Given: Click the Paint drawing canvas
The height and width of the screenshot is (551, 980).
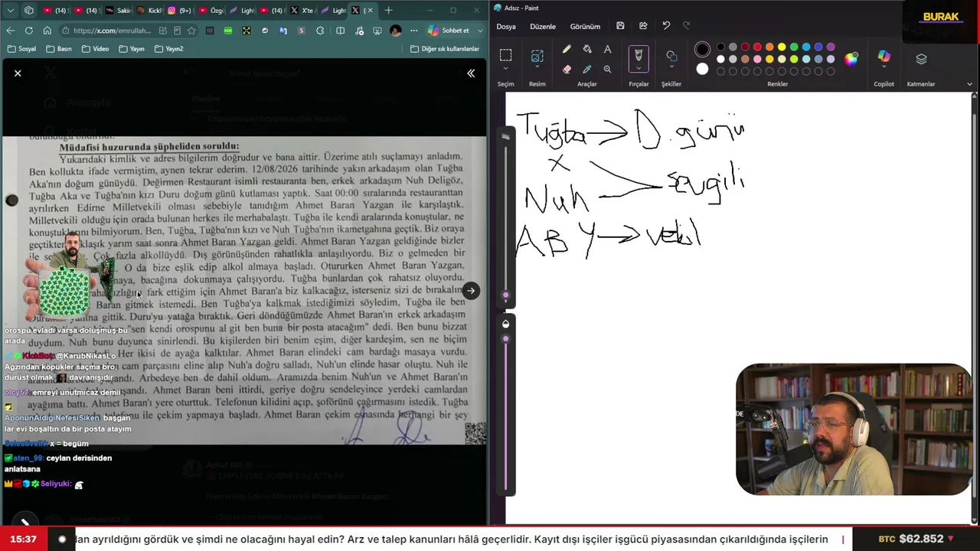Looking at the screenshot, I should tap(739, 308).
